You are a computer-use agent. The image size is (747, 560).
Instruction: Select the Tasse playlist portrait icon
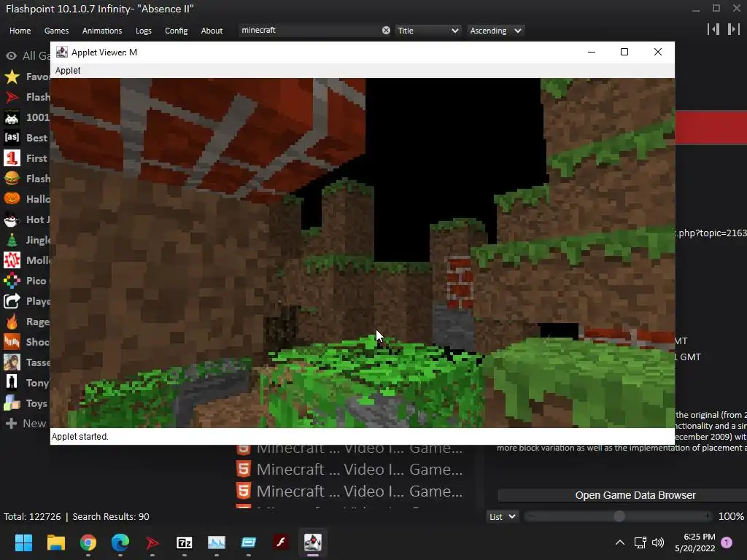coord(12,362)
